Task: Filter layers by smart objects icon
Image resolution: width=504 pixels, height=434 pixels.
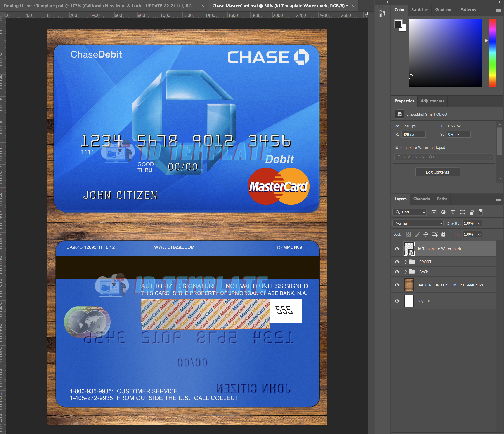Action: [x=472, y=212]
